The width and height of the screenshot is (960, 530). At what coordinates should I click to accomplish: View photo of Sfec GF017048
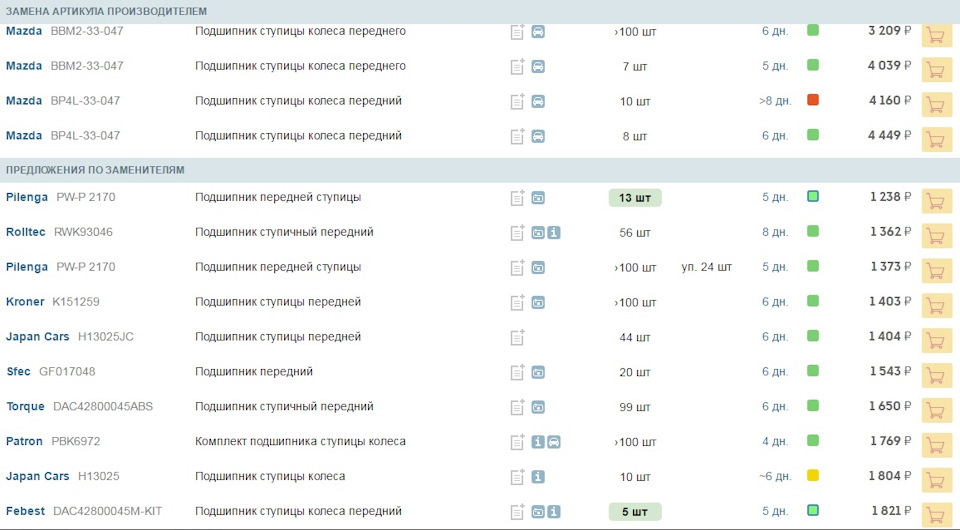[x=538, y=372]
